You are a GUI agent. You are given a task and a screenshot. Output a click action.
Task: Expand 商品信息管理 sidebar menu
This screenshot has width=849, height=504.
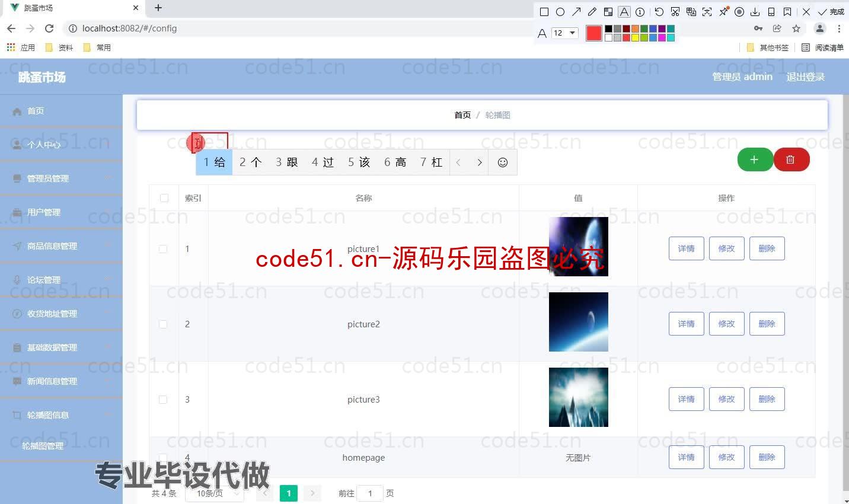(61, 246)
